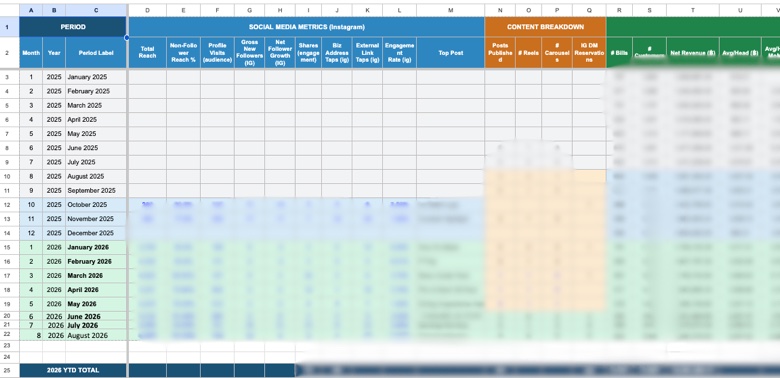Select column D header
This screenshot has height=378, width=780.
(x=147, y=10)
